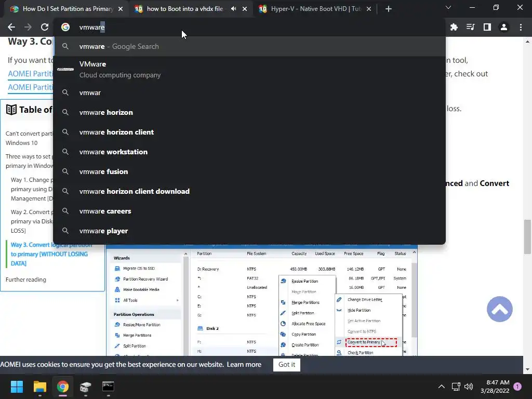Image resolution: width=532 pixels, height=399 pixels.
Task: Open first 'AOMEI Partit' hyperlink
Action: point(31,74)
